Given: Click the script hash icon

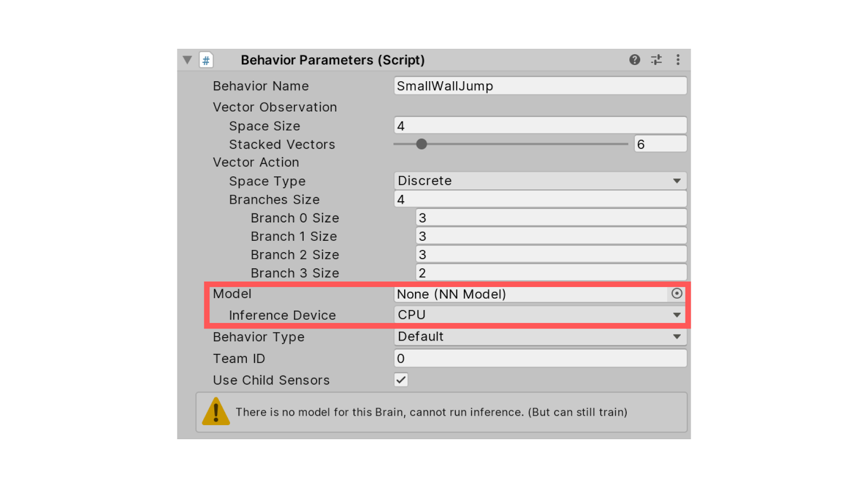Looking at the screenshot, I should [x=206, y=60].
